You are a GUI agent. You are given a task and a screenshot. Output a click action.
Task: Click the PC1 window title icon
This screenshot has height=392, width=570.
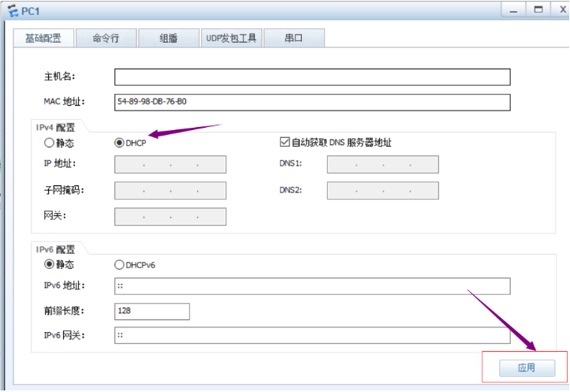coord(13,11)
